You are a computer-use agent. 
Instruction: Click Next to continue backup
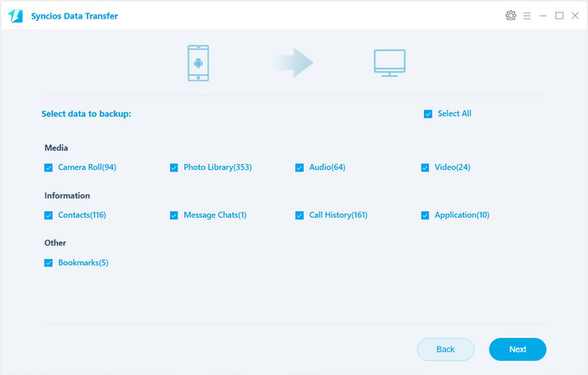click(517, 349)
